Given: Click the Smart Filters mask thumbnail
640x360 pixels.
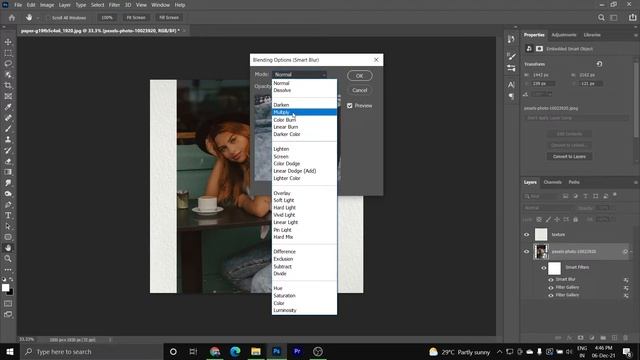Looking at the screenshot, I should 554,268.
